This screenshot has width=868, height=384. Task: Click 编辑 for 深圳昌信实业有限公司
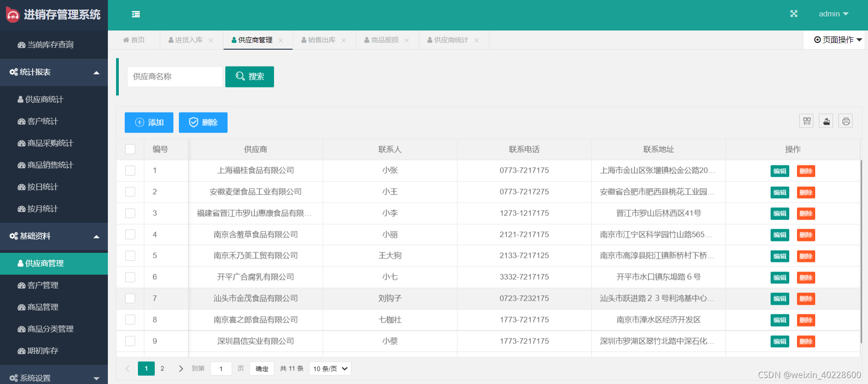(780, 342)
